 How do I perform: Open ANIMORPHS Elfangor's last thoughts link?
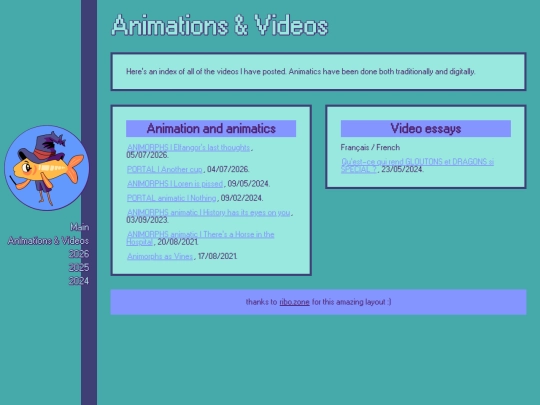point(188,147)
